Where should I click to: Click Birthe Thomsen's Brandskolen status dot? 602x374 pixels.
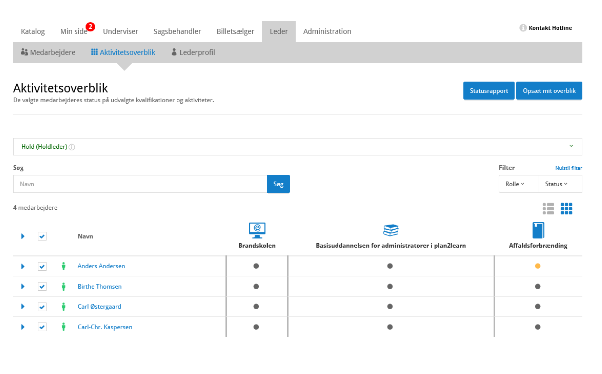(256, 286)
